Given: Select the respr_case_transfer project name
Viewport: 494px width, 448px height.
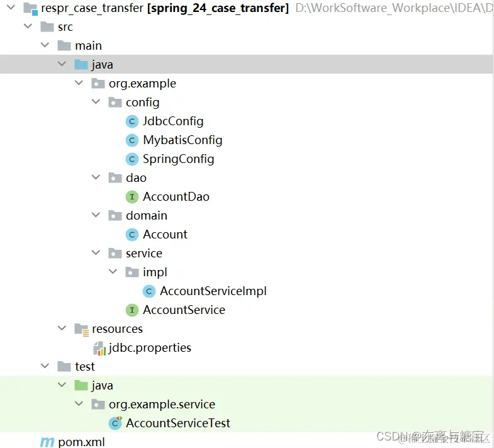Looking at the screenshot, I should click(x=93, y=9).
